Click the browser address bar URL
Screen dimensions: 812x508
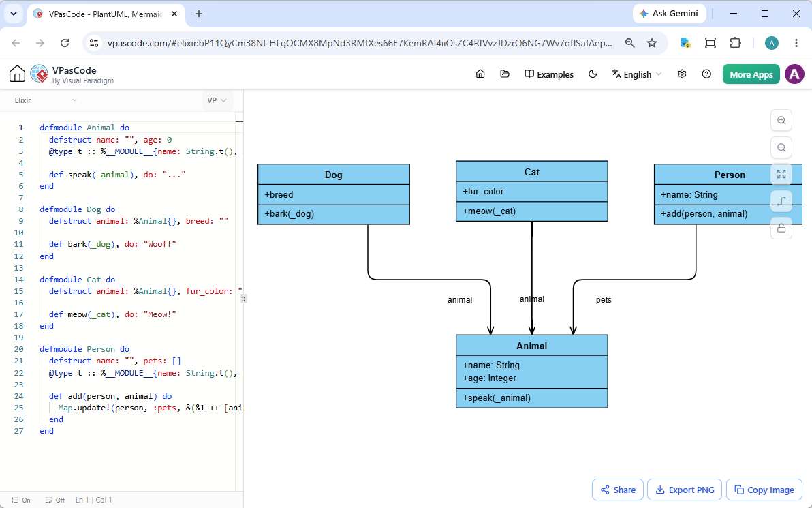point(360,43)
